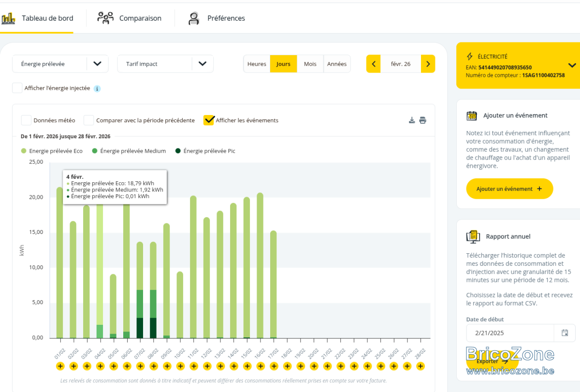Go to next month arrow
Image resolution: width=580 pixels, height=392 pixels.
coord(428,64)
